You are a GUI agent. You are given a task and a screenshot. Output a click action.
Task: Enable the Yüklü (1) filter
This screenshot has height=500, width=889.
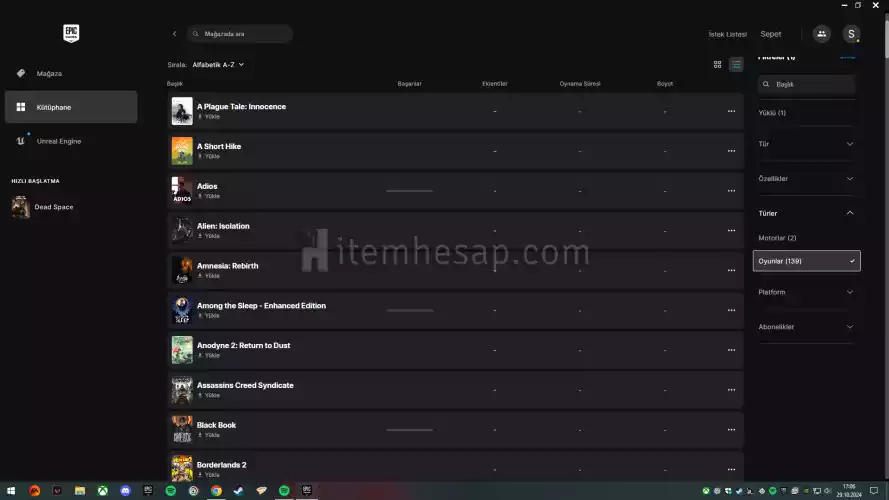[773, 113]
